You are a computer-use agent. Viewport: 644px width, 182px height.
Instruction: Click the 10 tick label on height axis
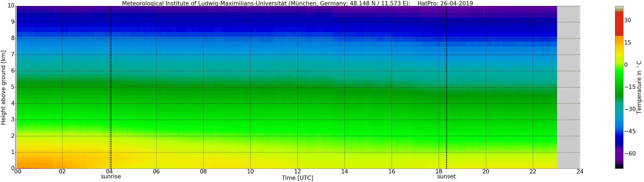[x=11, y=6]
